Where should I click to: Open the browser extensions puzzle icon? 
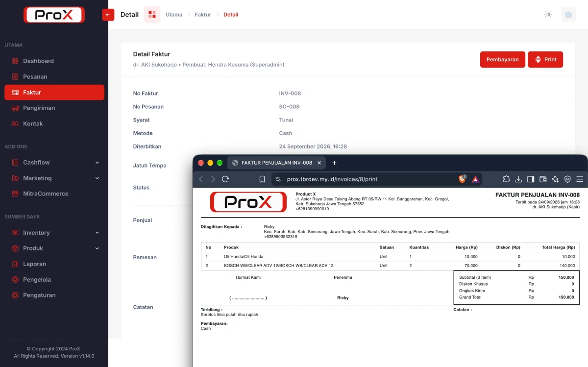tap(507, 179)
